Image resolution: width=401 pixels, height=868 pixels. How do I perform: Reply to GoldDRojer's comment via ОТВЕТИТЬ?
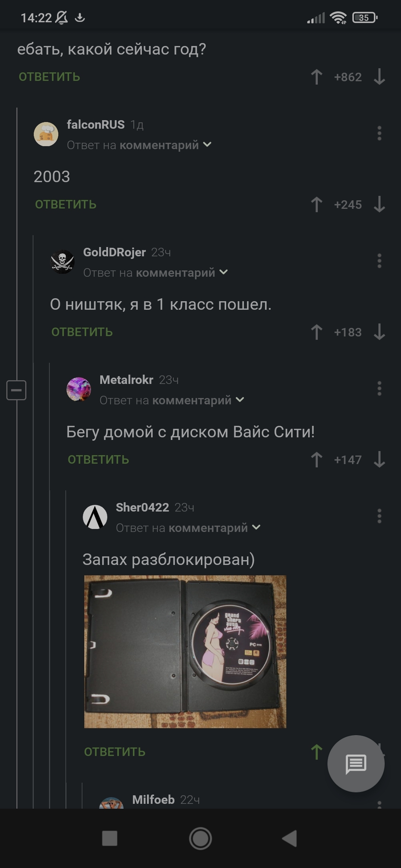coord(82,332)
